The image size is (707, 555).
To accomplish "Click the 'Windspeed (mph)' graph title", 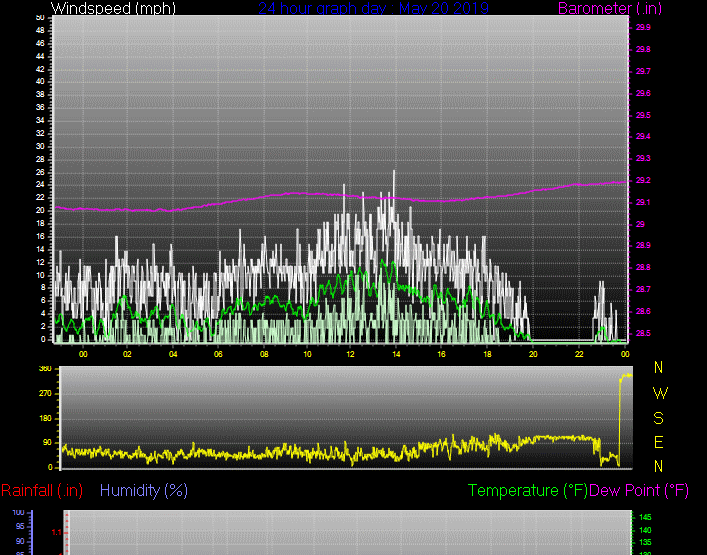I will click(x=113, y=8).
